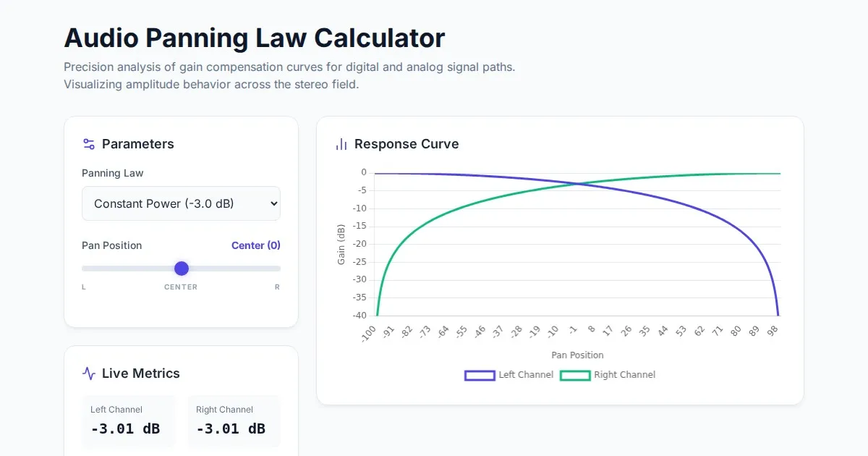Click the Right Channel -3.01 dB metric card
The image size is (868, 456).
coord(234,421)
